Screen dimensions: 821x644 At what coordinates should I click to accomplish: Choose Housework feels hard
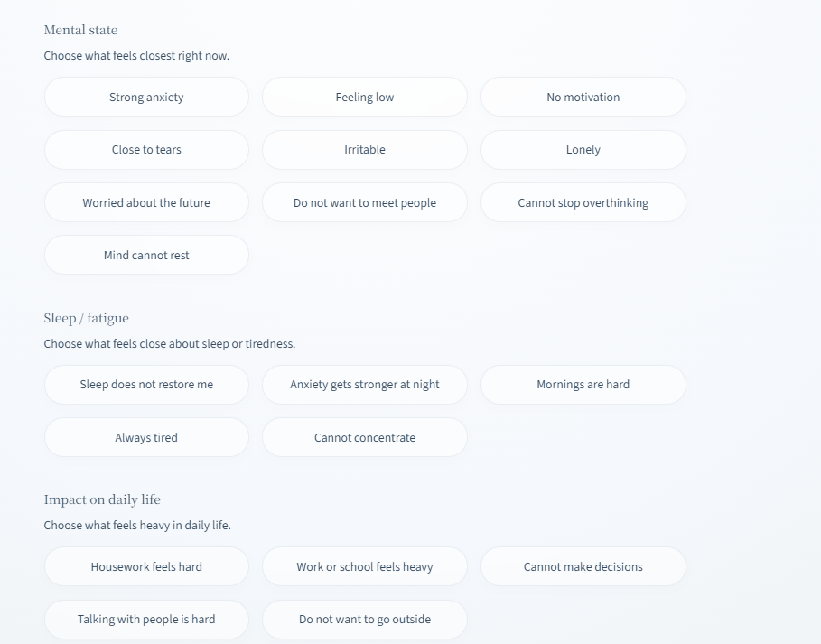(146, 566)
